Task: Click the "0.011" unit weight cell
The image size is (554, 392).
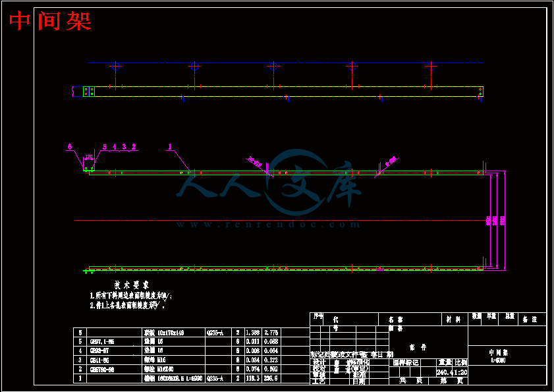Action: point(252,342)
